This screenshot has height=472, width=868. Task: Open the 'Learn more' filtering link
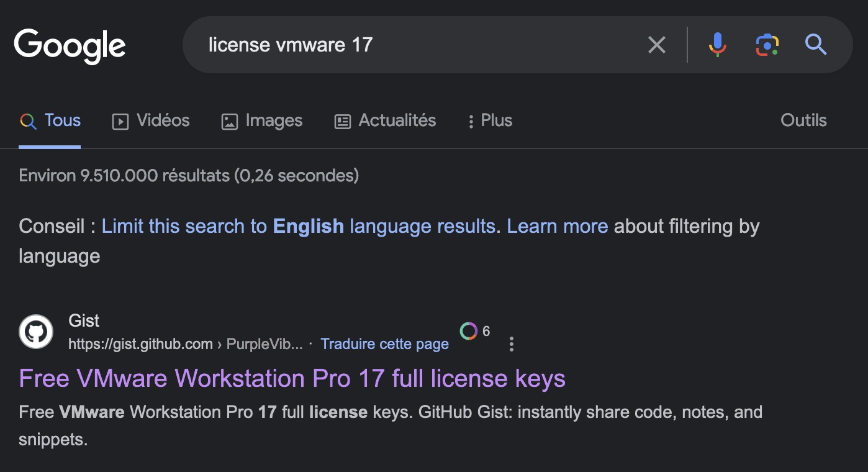point(557,226)
